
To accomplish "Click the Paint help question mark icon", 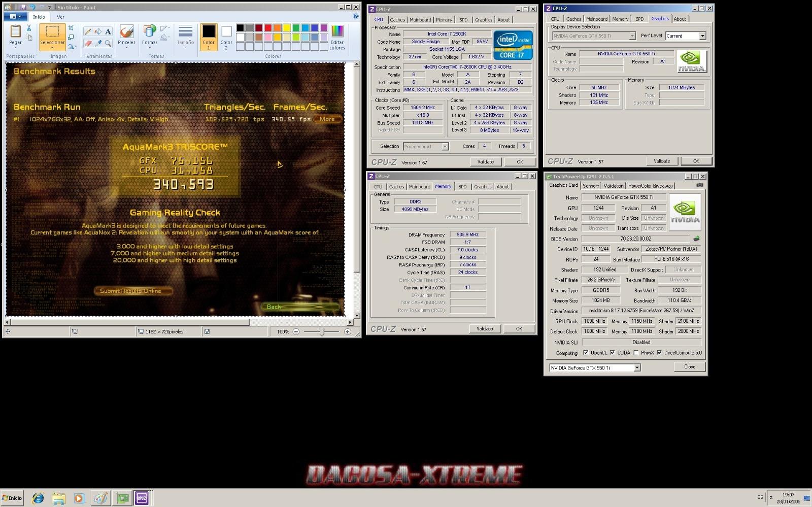I will 355,17.
